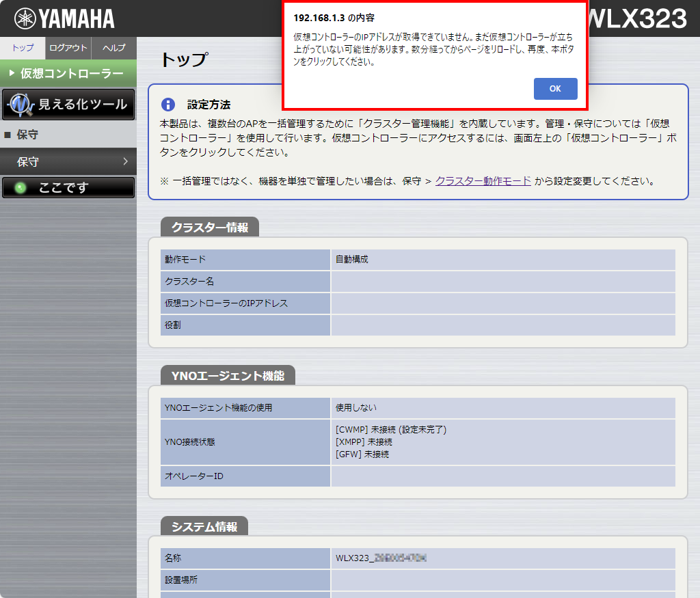Expand 保守 using its chevron arrow
The width and height of the screenshot is (700, 598).
(124, 162)
